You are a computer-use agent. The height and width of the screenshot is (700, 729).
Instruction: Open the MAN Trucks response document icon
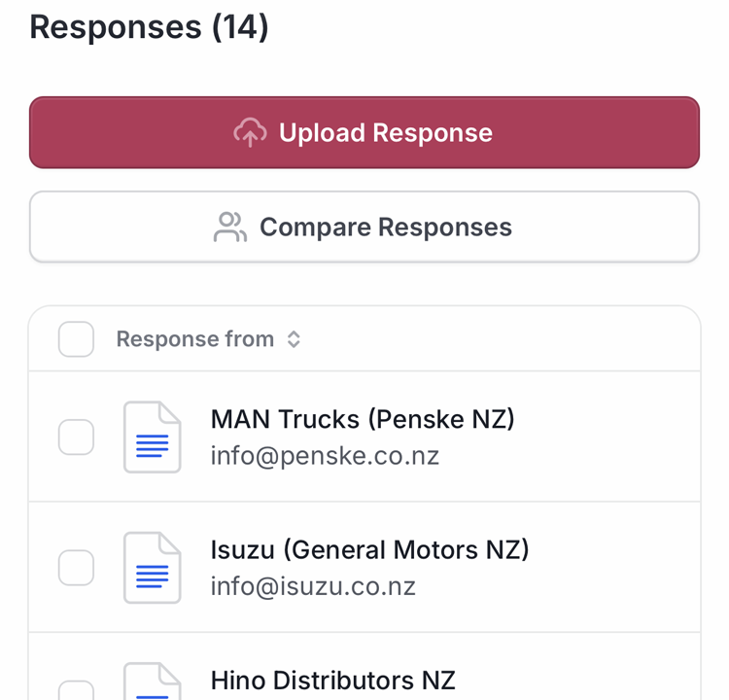click(x=152, y=437)
